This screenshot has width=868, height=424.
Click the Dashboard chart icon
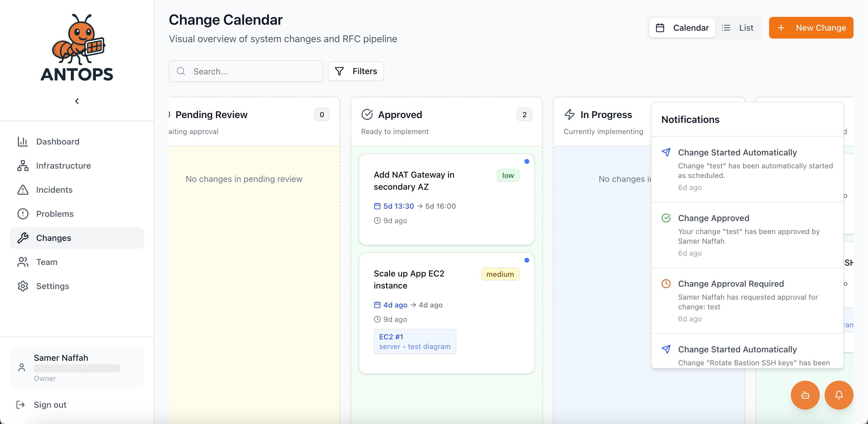[x=23, y=142]
